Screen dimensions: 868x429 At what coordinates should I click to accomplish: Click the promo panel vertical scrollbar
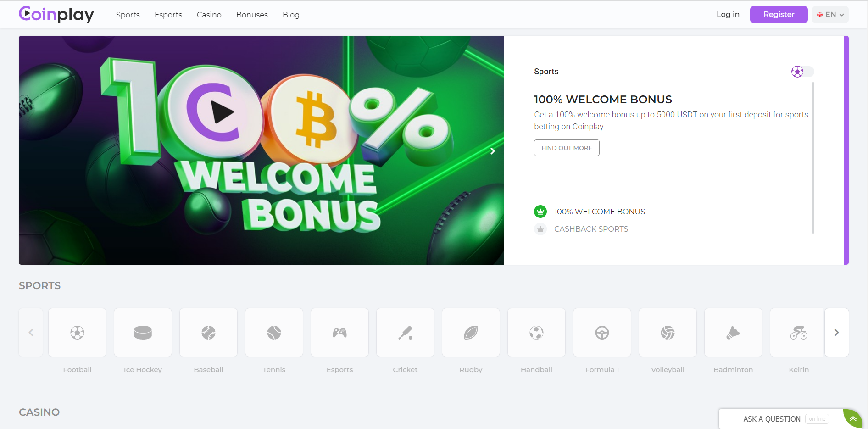tap(813, 158)
